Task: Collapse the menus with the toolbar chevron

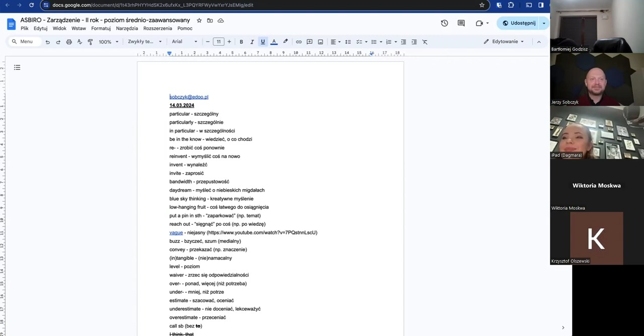Action: coord(539,42)
